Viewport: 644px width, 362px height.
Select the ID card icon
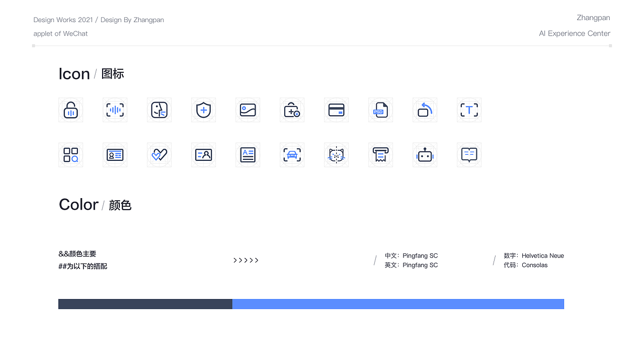tap(115, 155)
